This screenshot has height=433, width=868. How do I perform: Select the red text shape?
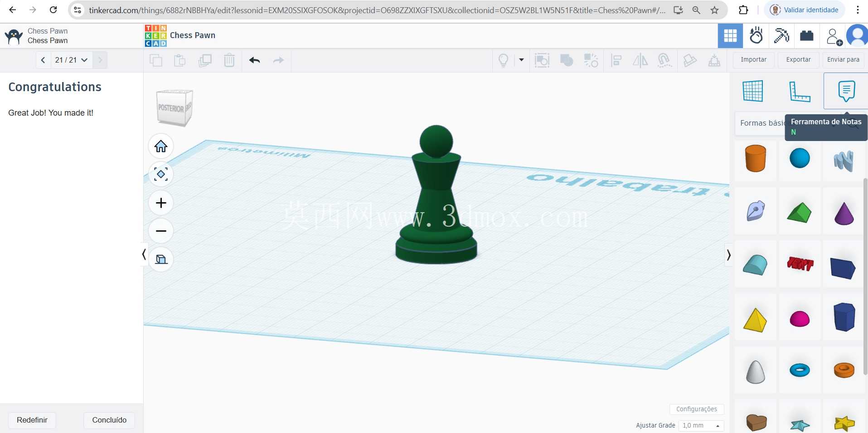800,263
